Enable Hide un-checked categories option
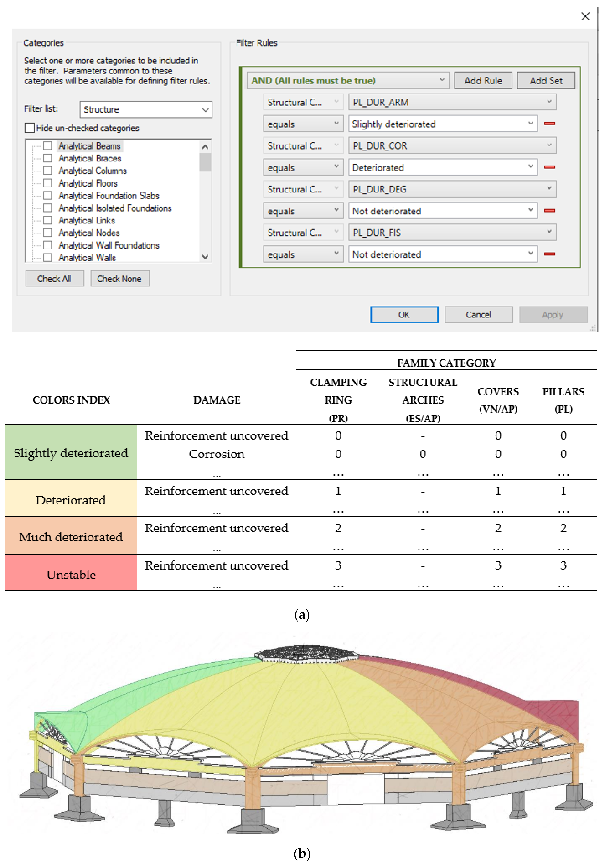This screenshot has height=868, width=612. coord(29,128)
